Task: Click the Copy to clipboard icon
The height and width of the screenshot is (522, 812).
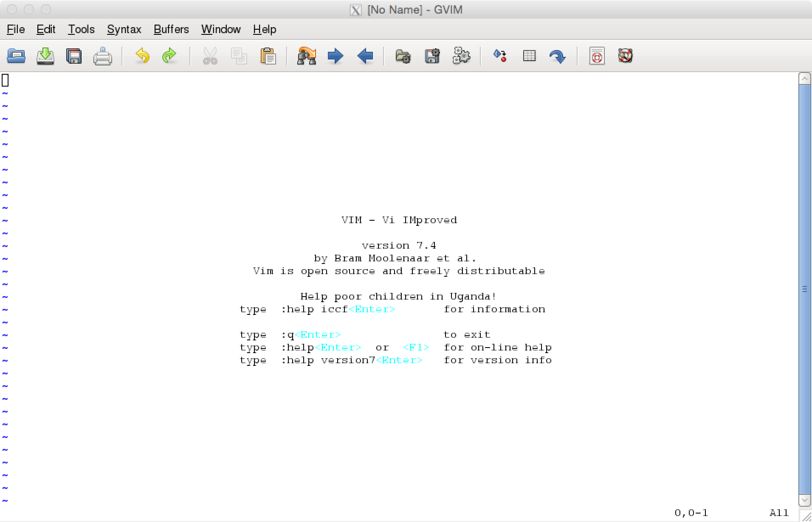Action: (239, 56)
